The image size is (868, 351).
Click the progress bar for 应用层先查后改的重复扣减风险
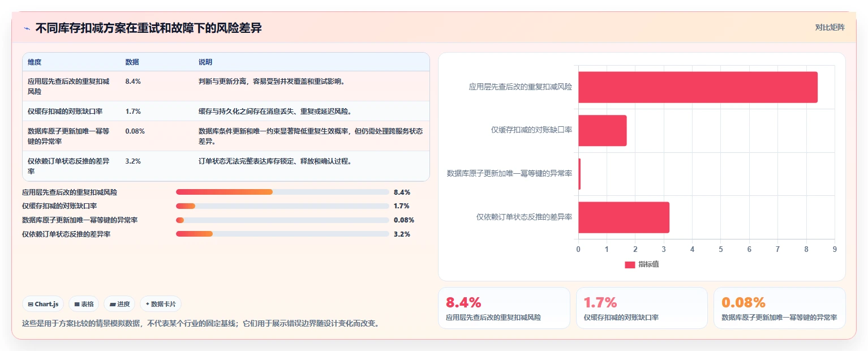pyautogui.click(x=282, y=192)
